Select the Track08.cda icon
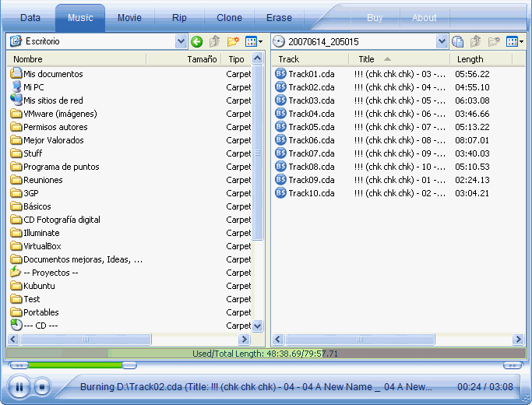 tap(280, 166)
